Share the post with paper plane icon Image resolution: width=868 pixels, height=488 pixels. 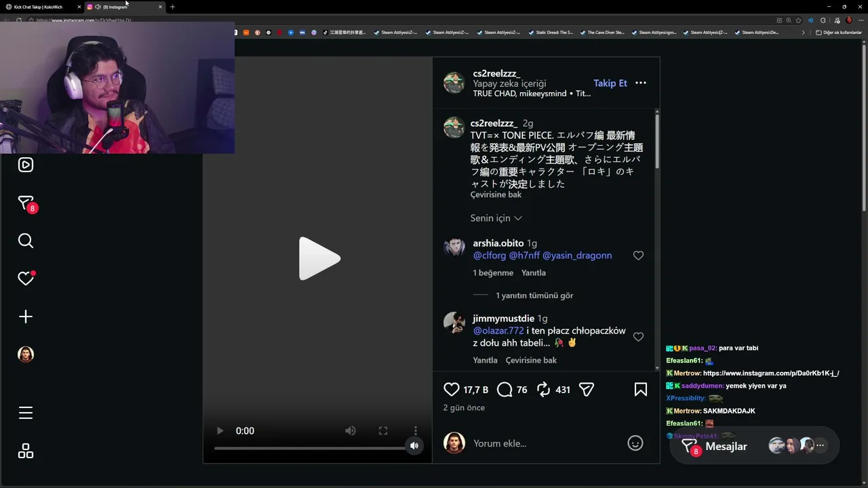coord(587,389)
